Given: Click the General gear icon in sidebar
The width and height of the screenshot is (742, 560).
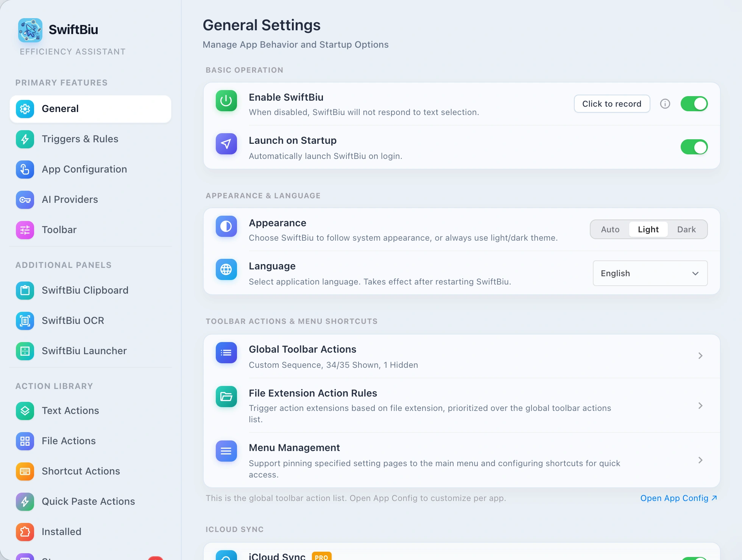Looking at the screenshot, I should pyautogui.click(x=25, y=109).
